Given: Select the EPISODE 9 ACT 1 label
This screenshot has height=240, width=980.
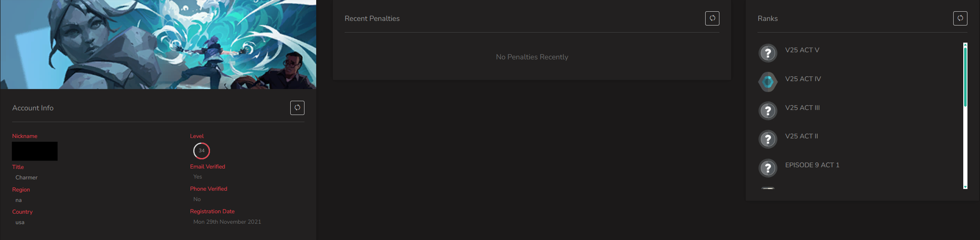Looking at the screenshot, I should [812, 165].
